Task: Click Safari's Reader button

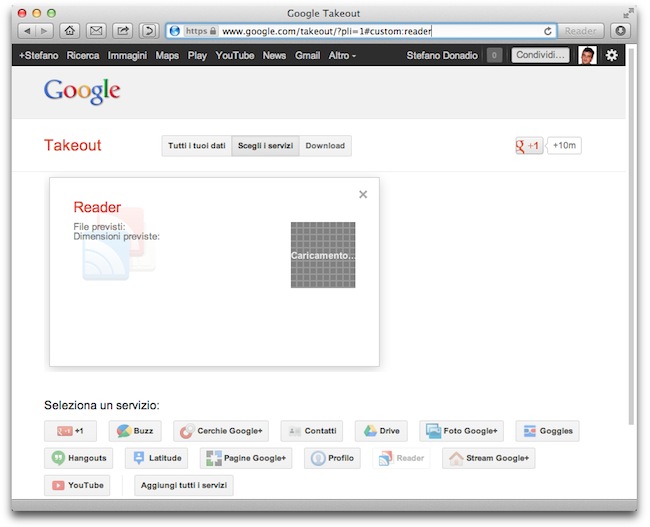Action: pyautogui.click(x=580, y=31)
